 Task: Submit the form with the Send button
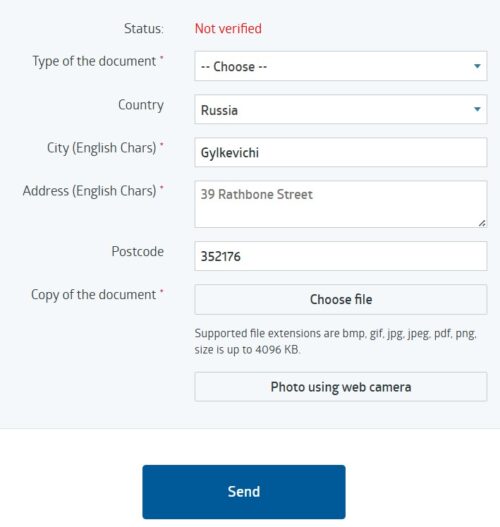244,492
